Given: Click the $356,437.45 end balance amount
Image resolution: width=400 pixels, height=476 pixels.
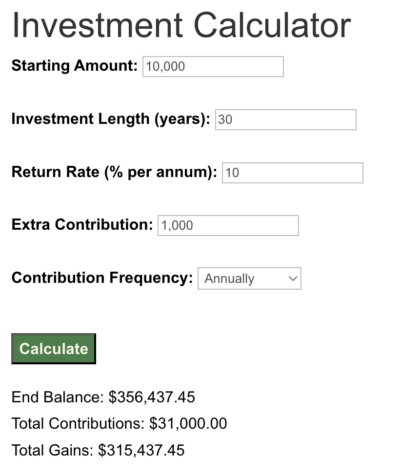Looking at the screenshot, I should (x=152, y=397).
